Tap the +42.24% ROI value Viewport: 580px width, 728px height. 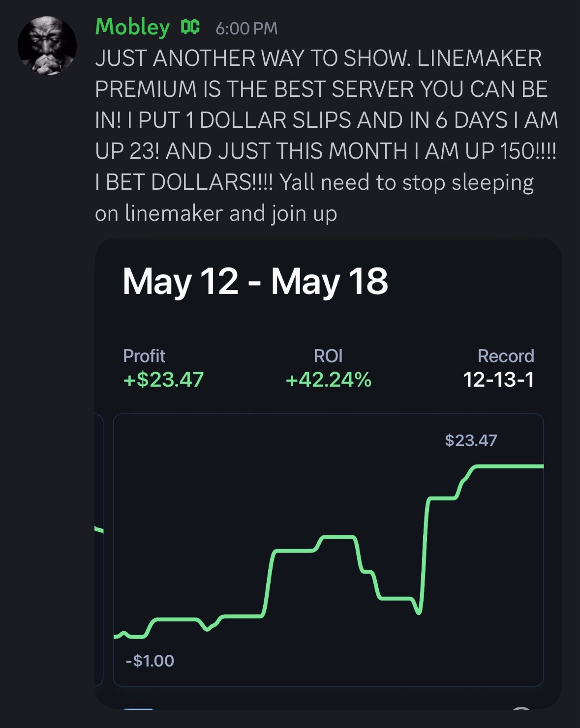pos(328,379)
